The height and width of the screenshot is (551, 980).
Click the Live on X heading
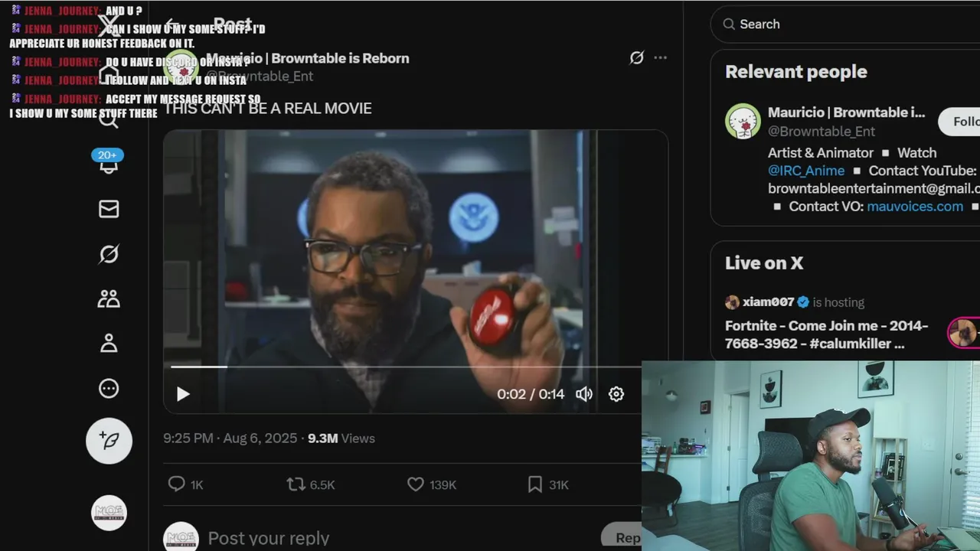point(764,263)
